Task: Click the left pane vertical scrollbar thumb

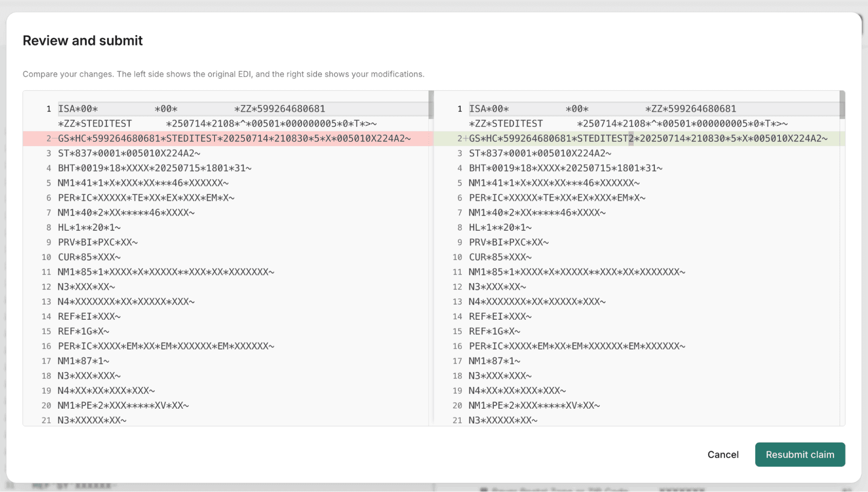Action: click(x=431, y=105)
